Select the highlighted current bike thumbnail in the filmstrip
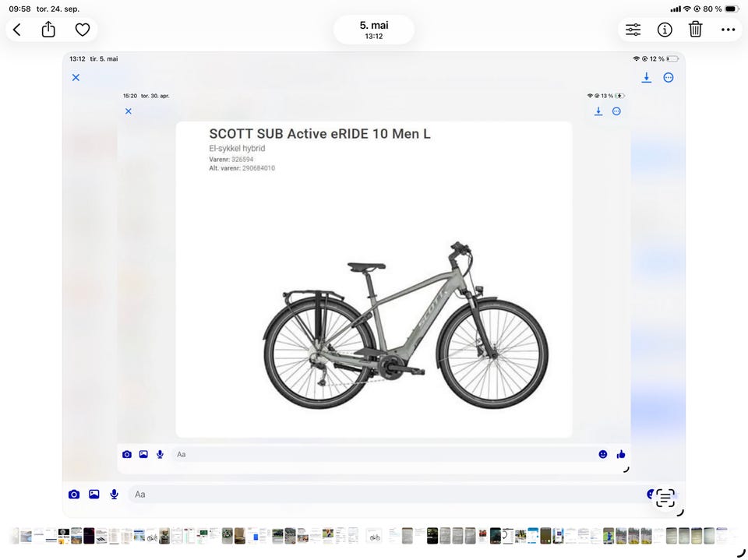748x560 pixels. [375, 536]
